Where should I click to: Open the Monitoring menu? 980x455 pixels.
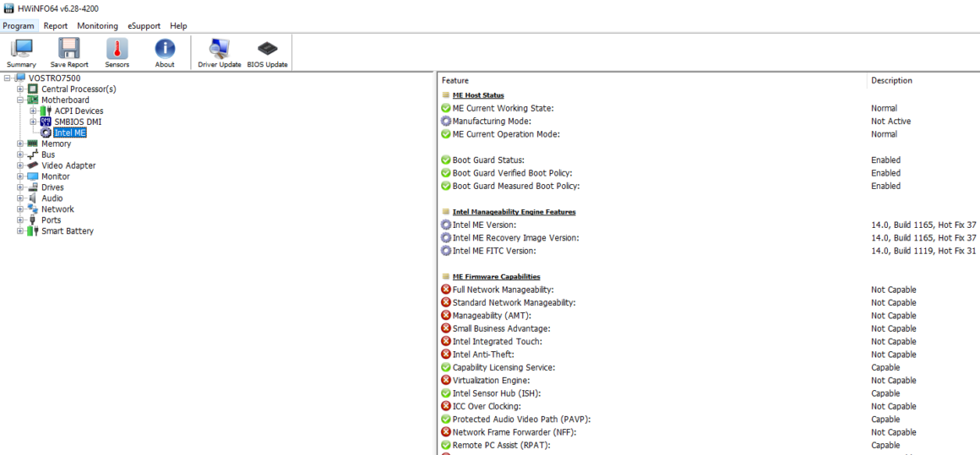[97, 25]
